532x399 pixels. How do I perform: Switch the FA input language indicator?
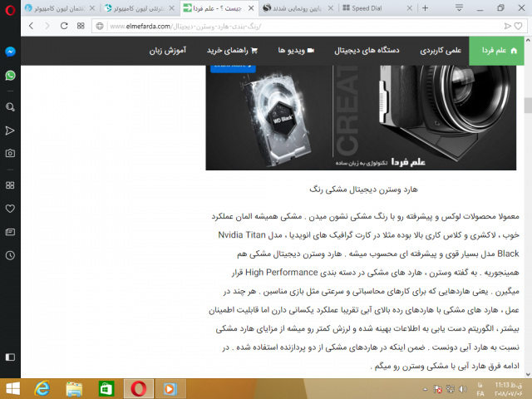pos(480,389)
